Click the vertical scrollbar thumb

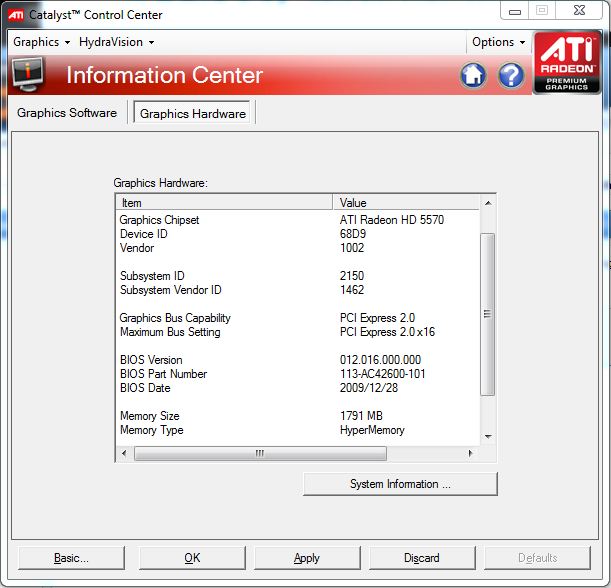(487, 314)
